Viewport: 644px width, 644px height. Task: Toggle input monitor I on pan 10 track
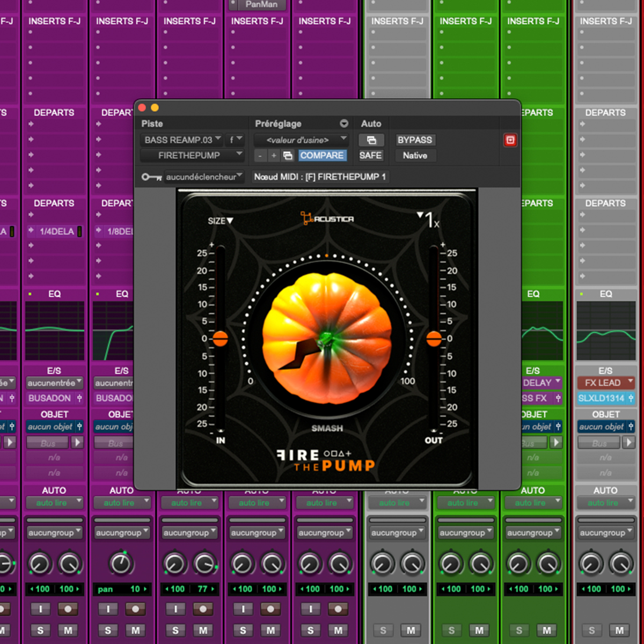click(x=108, y=609)
